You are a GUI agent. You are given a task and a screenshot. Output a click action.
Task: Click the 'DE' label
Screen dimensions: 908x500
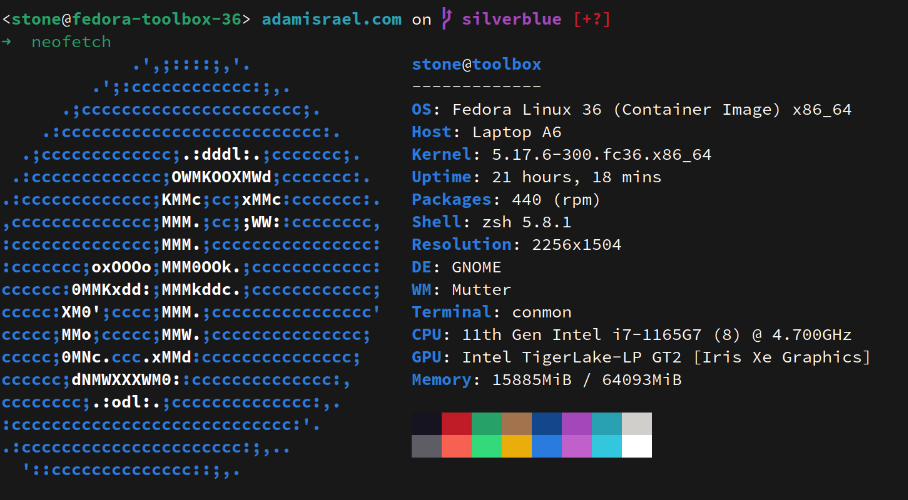(422, 267)
